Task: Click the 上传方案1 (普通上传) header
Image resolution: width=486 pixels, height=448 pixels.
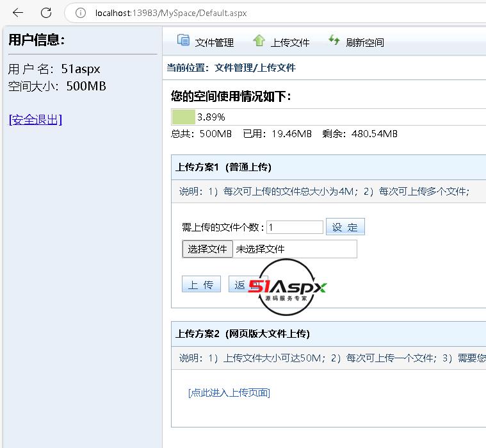Action: coord(223,167)
